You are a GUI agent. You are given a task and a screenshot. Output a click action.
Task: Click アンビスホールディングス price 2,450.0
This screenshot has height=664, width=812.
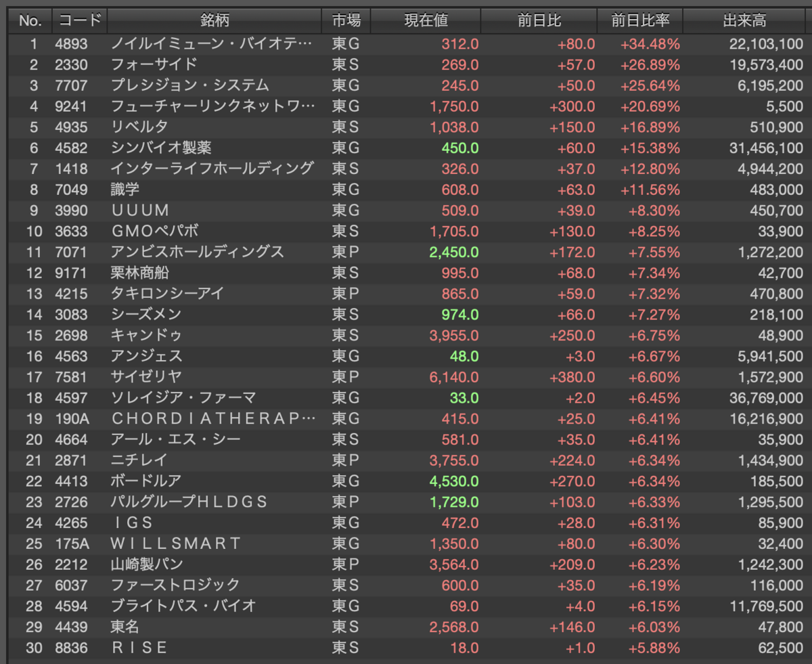coord(454,252)
